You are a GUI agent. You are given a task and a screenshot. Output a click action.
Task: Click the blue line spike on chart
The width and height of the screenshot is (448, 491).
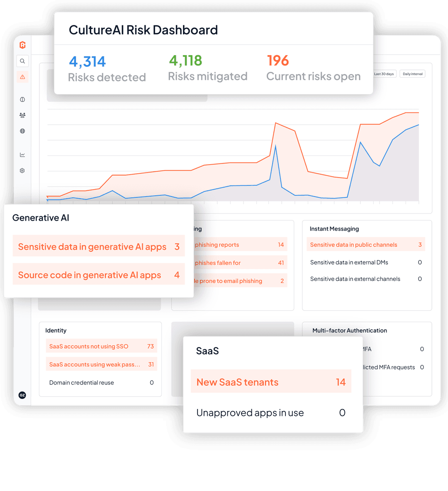click(x=276, y=146)
